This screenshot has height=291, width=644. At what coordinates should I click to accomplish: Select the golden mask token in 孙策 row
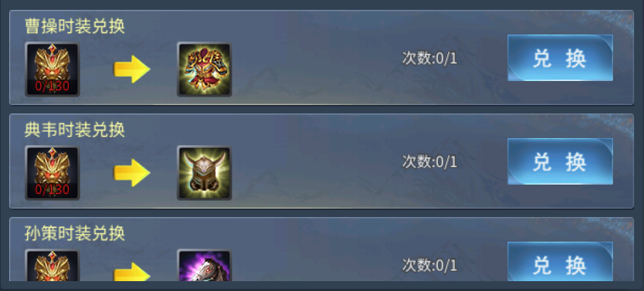(53, 266)
